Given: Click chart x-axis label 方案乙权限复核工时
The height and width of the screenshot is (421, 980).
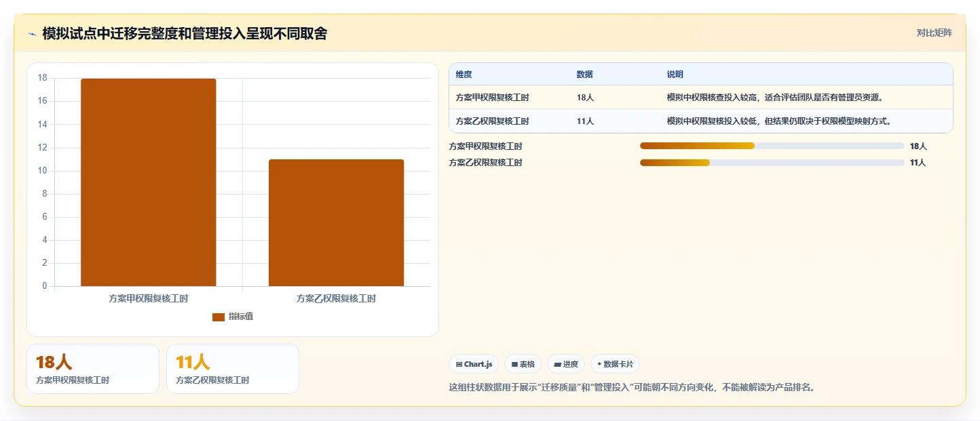Looking at the screenshot, I should coord(336,298).
